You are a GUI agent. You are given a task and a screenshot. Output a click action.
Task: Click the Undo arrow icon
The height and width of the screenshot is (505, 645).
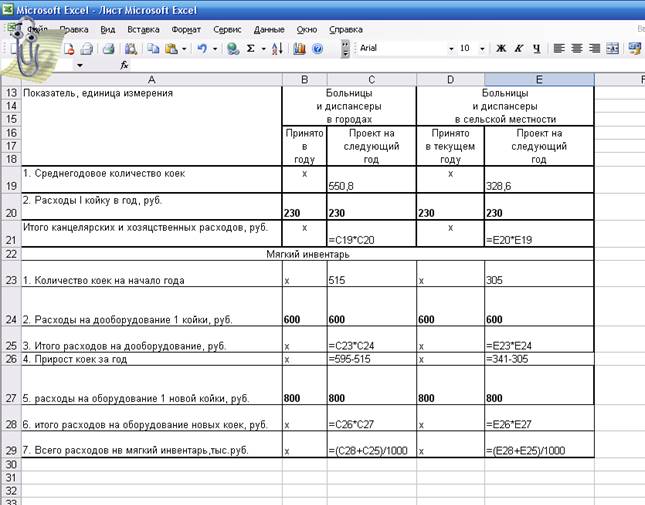[202, 49]
